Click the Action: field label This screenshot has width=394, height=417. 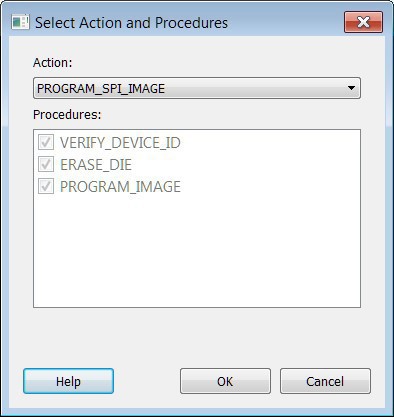[x=53, y=63]
